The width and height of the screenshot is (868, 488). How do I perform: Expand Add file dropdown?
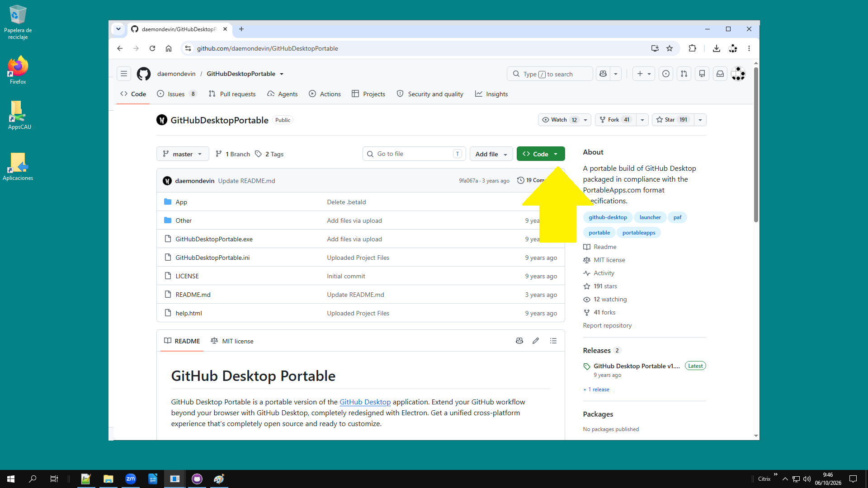point(491,154)
